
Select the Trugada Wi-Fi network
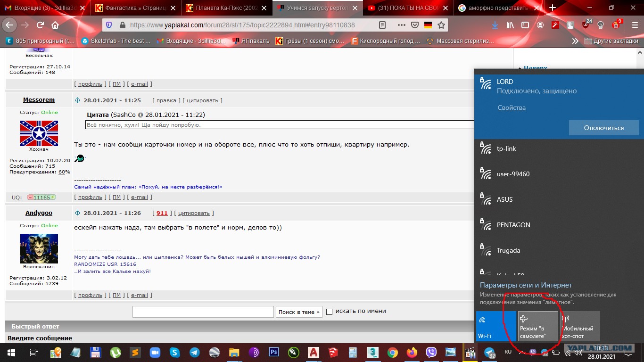click(559, 251)
